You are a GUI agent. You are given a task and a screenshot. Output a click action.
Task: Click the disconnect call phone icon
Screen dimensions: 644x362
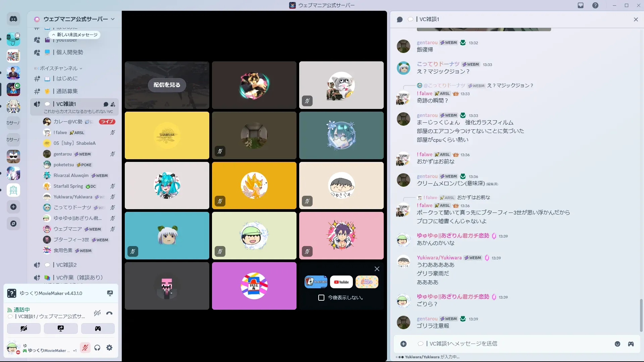pos(109,313)
